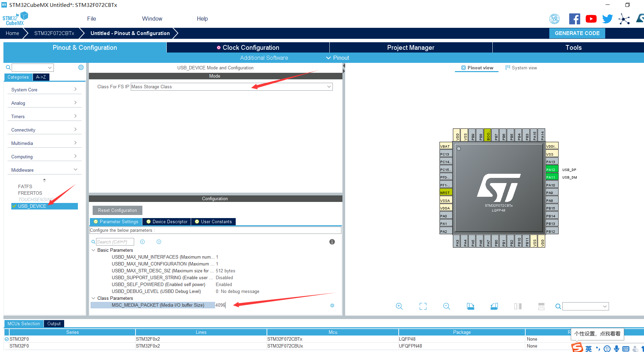Collapse the Class Parameters section

click(x=93, y=298)
